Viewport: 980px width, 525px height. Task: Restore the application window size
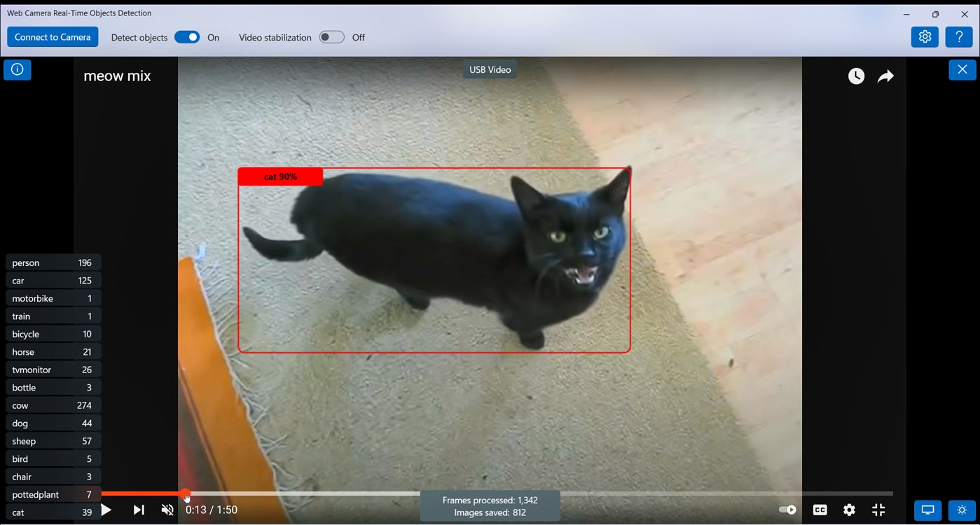point(935,14)
